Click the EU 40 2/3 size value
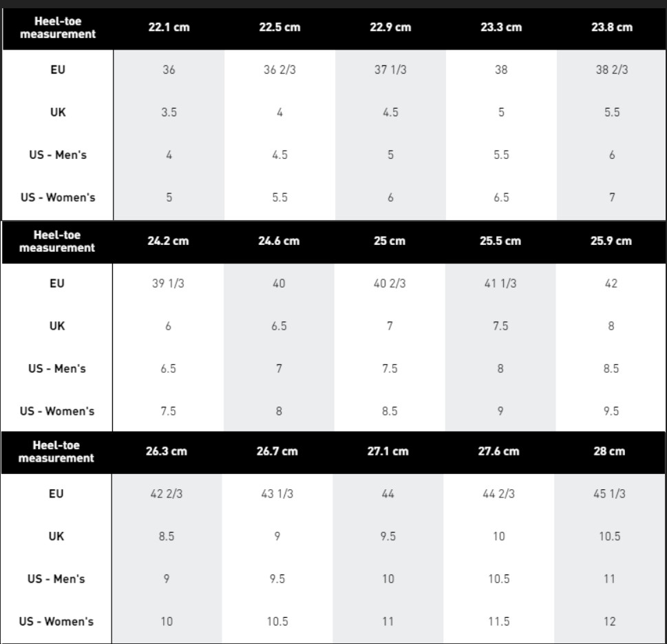This screenshot has width=667, height=644. (x=390, y=283)
